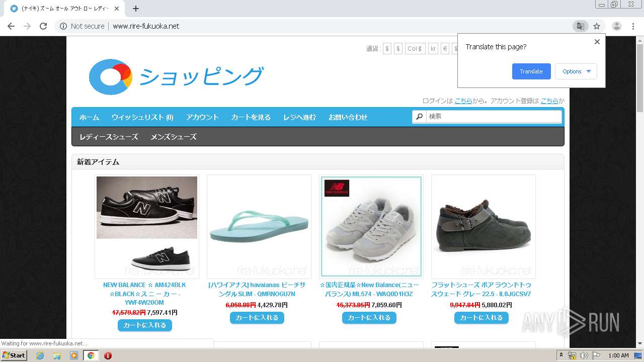Open New Balance AM424BLK shoe image
Screen dimensions: 644x362
tap(147, 226)
